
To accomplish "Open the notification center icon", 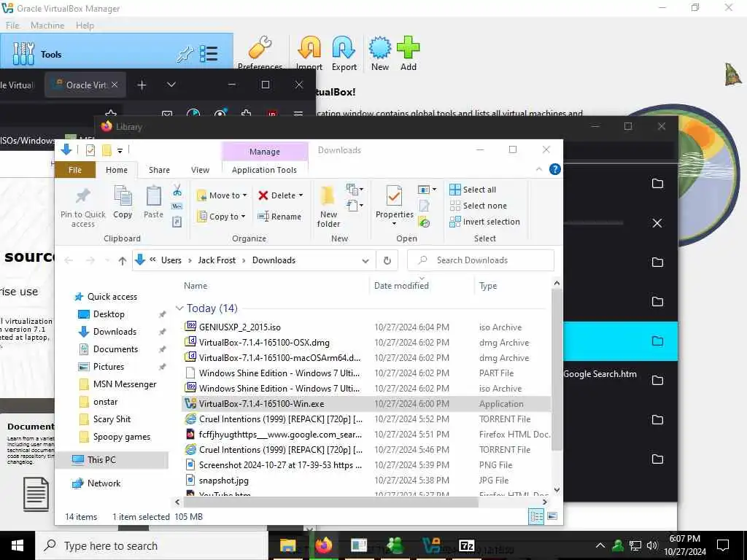I will (x=723, y=545).
